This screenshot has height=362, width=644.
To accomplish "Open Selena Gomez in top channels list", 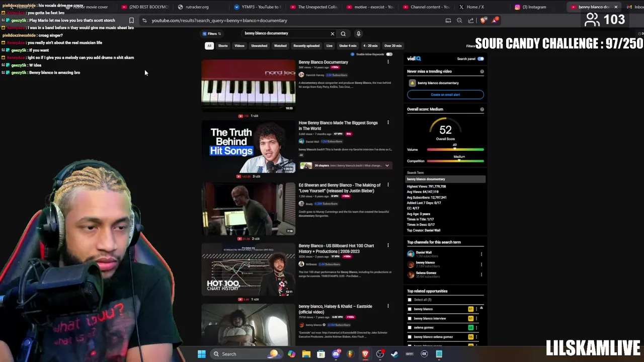I will pyautogui.click(x=426, y=273).
